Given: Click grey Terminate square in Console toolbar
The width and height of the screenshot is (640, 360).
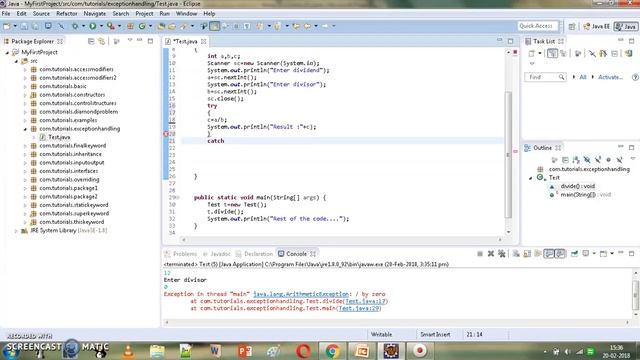Looking at the screenshot, I should coord(480,254).
